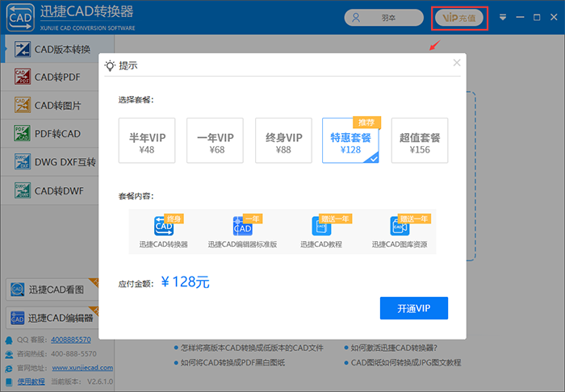Image resolution: width=565 pixels, height=392 pixels.
Task: Click the DWG DXF互转 sidebar icon
Action: click(x=23, y=162)
